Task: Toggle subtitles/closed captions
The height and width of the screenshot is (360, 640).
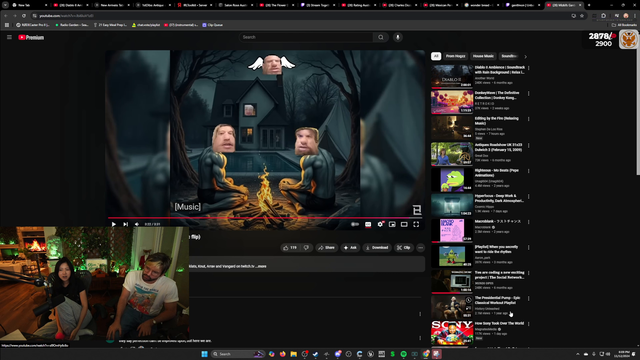Action: [x=368, y=224]
